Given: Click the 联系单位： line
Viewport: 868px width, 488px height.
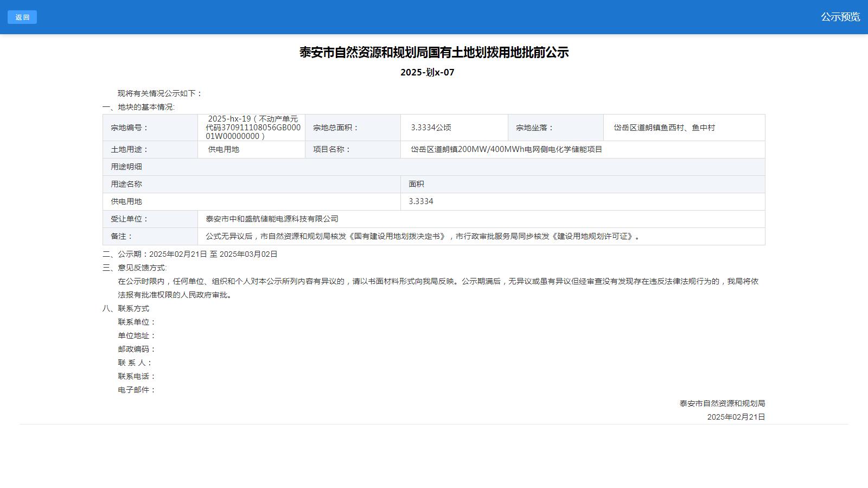Looking at the screenshot, I should pos(137,322).
